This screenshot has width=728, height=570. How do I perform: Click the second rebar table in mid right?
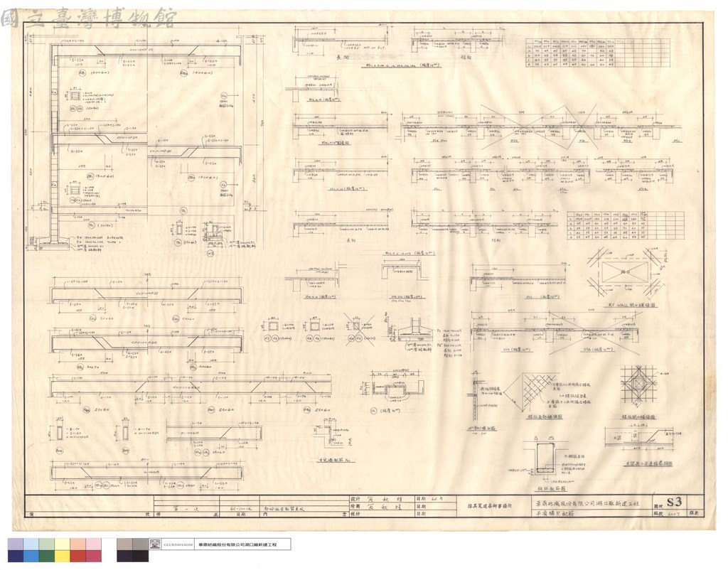(625, 225)
